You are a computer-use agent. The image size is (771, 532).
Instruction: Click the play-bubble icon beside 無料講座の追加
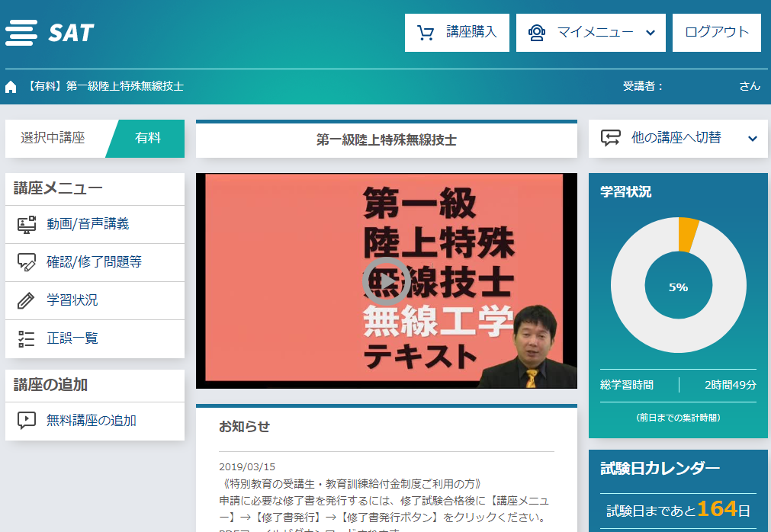pos(27,421)
